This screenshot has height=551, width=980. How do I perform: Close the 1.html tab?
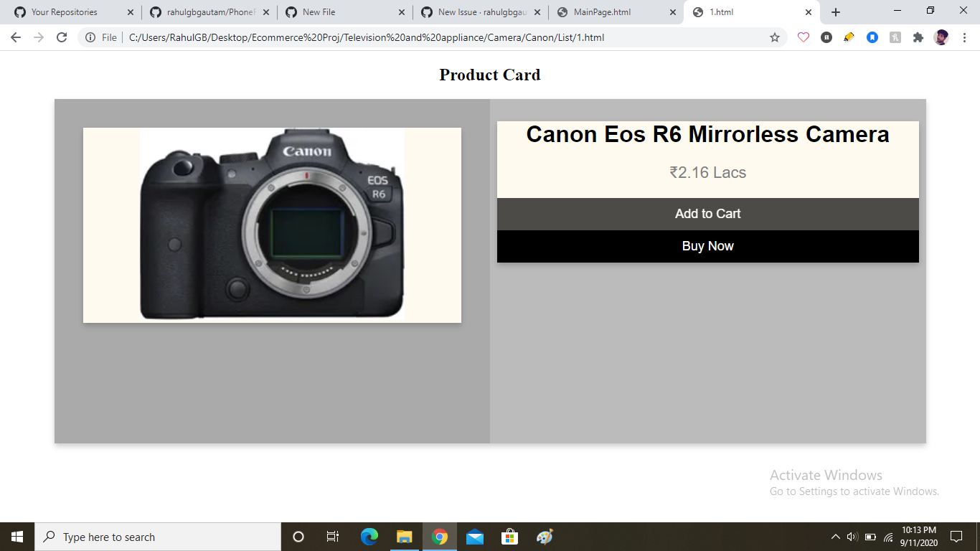[x=809, y=12]
